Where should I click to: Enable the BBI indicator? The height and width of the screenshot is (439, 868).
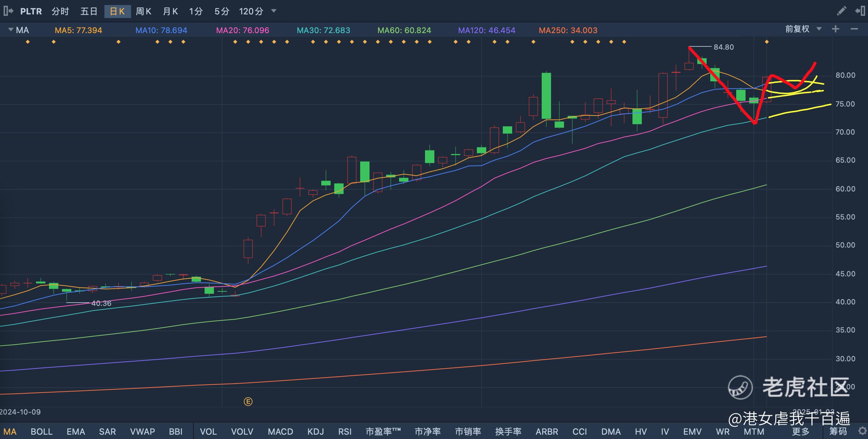[176, 431]
